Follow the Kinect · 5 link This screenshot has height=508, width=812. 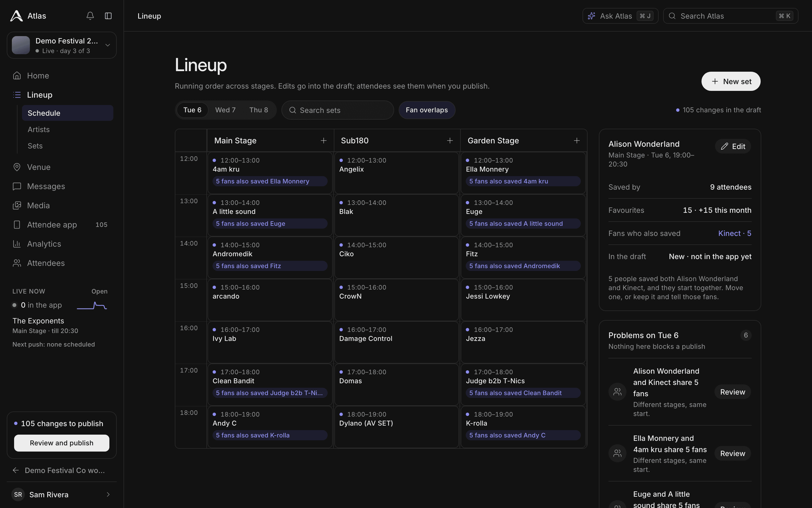734,233
